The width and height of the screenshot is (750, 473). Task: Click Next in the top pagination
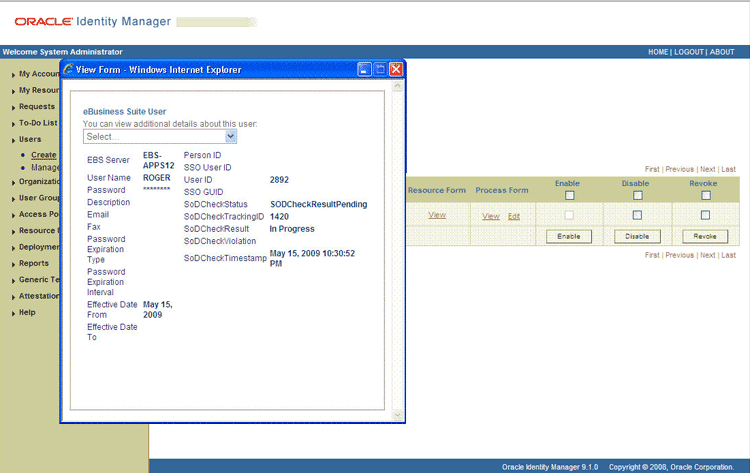point(707,169)
